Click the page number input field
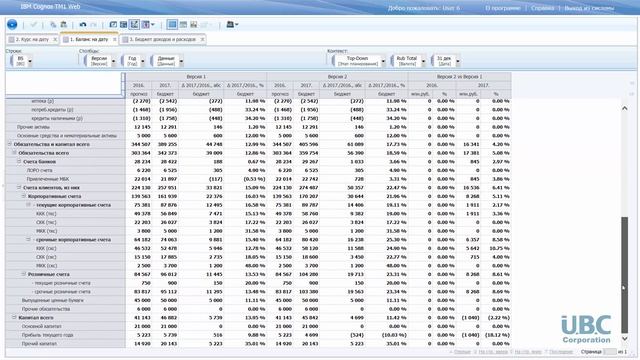The width and height of the screenshot is (640, 360). coord(609,352)
